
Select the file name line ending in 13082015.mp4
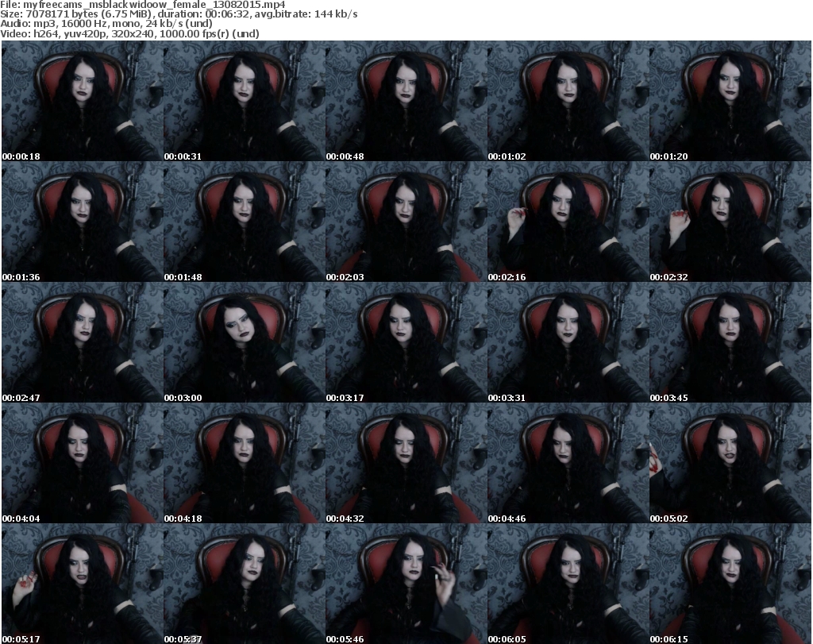pos(143,5)
